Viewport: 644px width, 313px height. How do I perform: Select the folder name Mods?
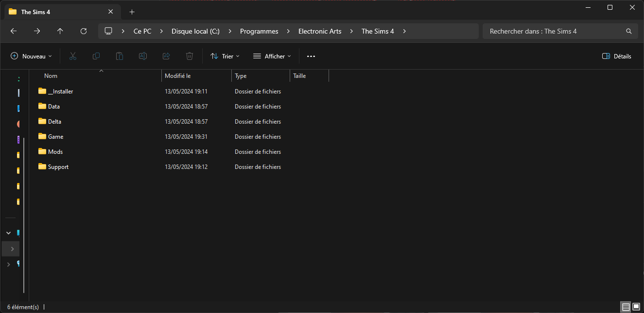click(55, 152)
